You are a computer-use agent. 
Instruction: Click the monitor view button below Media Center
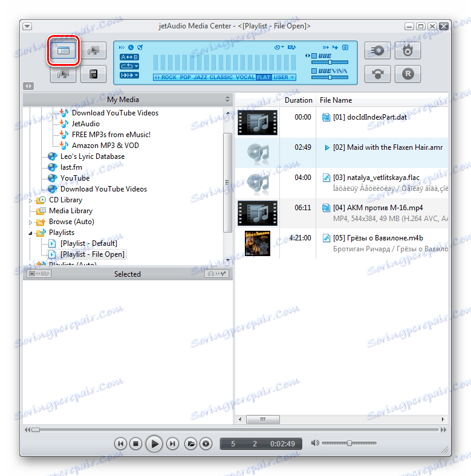click(63, 74)
